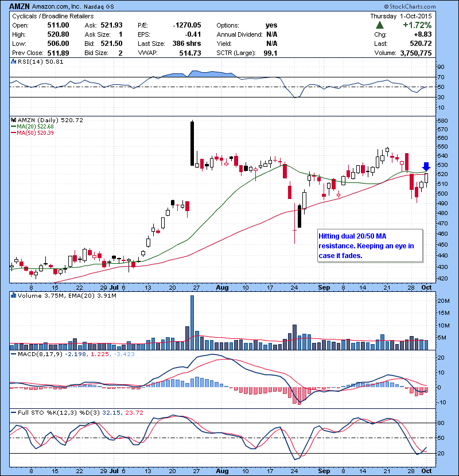Click the Low value 506.00
This screenshot has height=476, width=459.
(x=58, y=44)
